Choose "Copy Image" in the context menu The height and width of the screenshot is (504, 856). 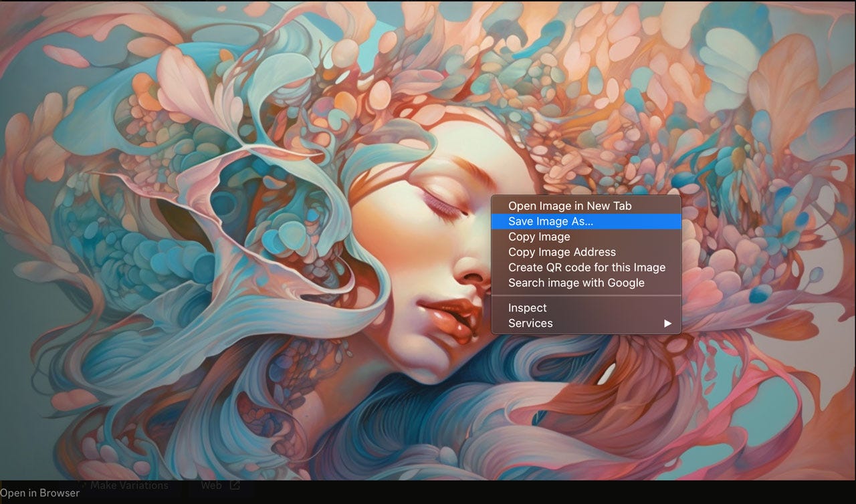pos(538,237)
